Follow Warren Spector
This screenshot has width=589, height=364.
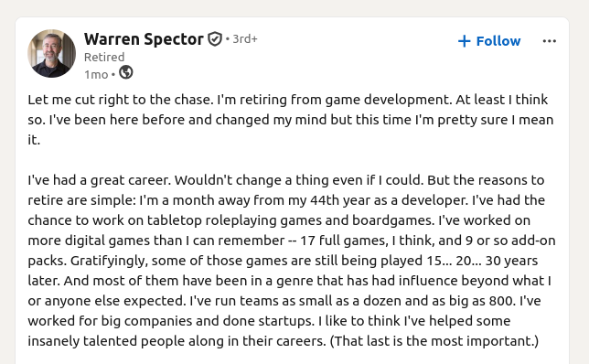[489, 41]
